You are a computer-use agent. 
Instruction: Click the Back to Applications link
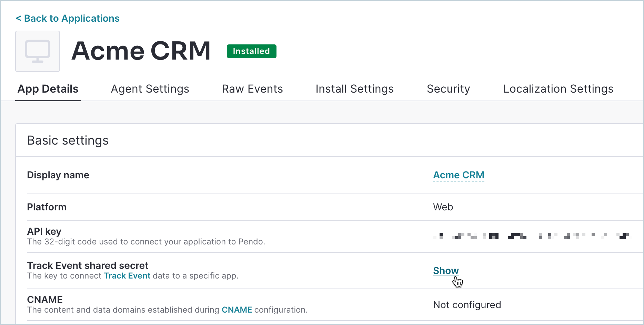68,19
